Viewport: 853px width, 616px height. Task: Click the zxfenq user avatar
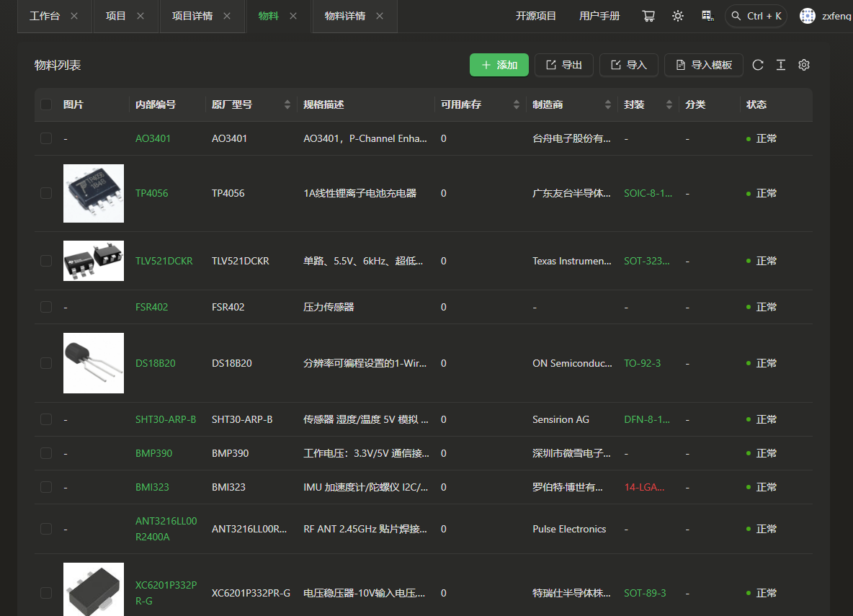808,16
